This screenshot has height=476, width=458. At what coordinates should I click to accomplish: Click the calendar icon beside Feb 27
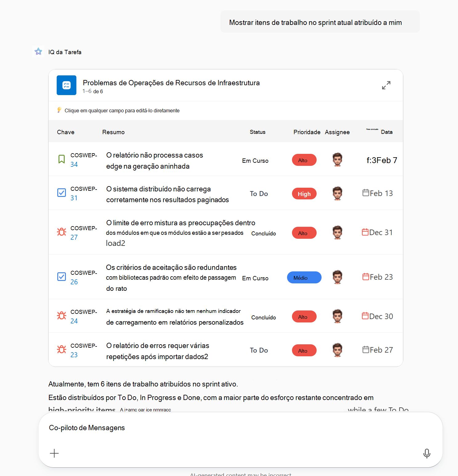pyautogui.click(x=366, y=349)
